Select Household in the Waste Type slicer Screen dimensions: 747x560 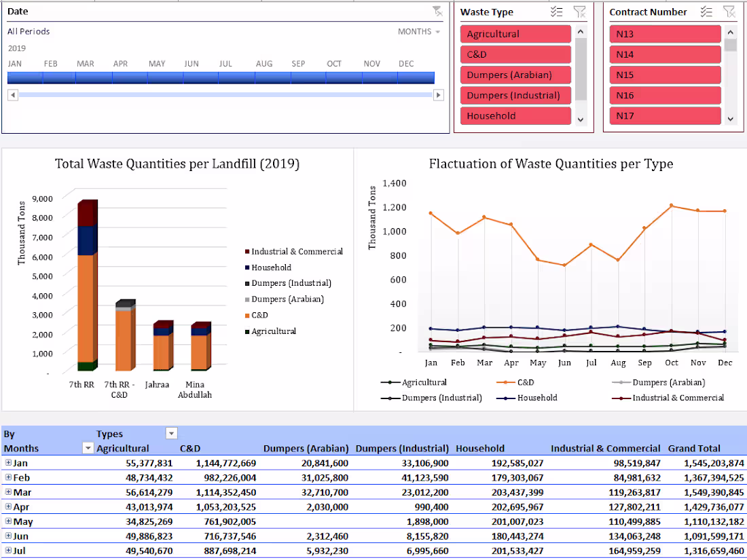click(x=515, y=115)
